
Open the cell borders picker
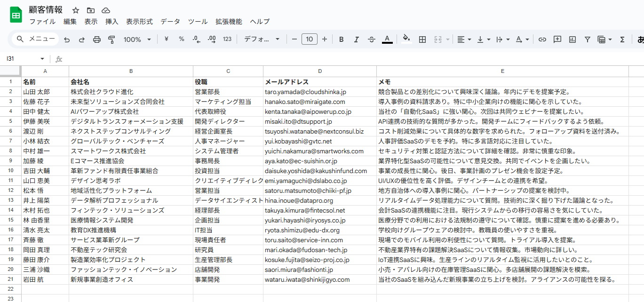pyautogui.click(x=422, y=40)
